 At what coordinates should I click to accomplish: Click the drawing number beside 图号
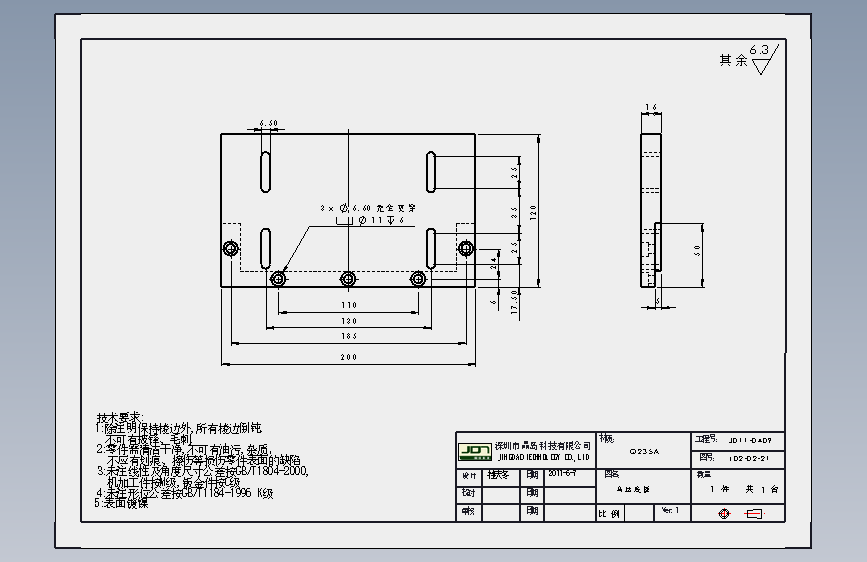749,459
